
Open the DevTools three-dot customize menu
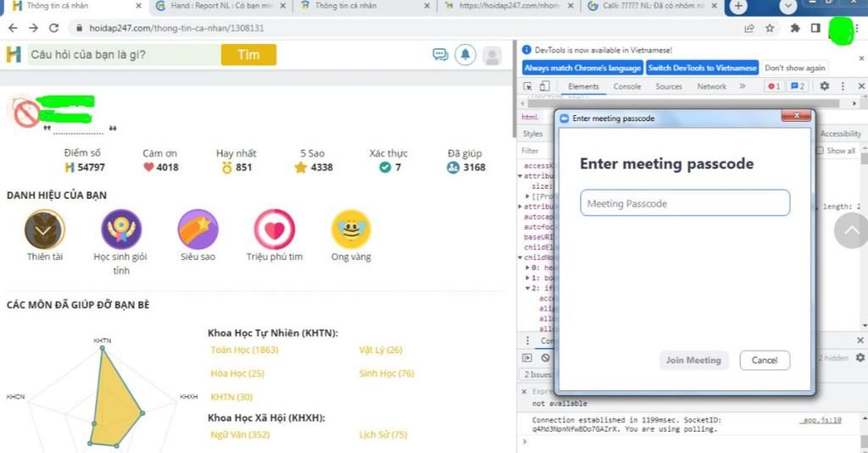(x=843, y=86)
